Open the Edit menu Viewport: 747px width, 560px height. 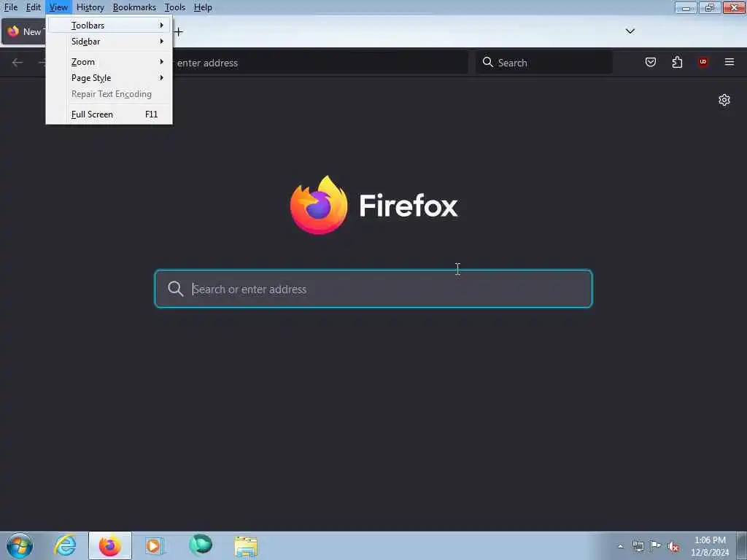tap(33, 7)
